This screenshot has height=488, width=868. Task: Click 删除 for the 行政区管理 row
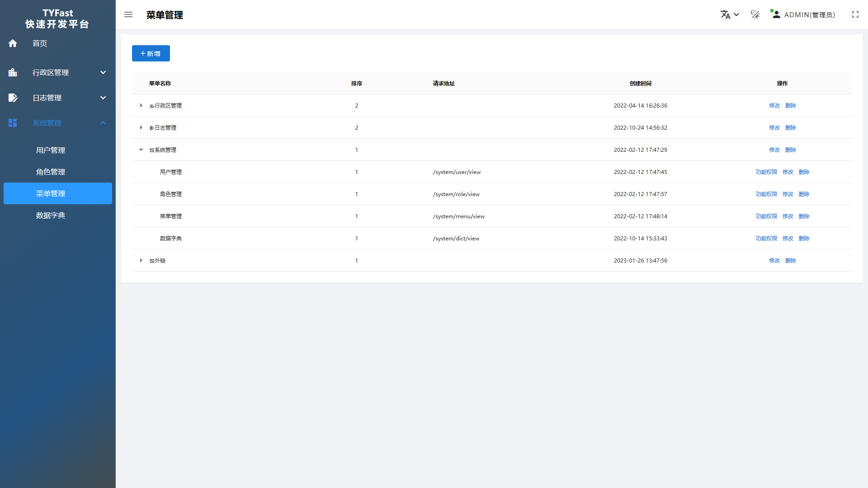click(x=790, y=105)
